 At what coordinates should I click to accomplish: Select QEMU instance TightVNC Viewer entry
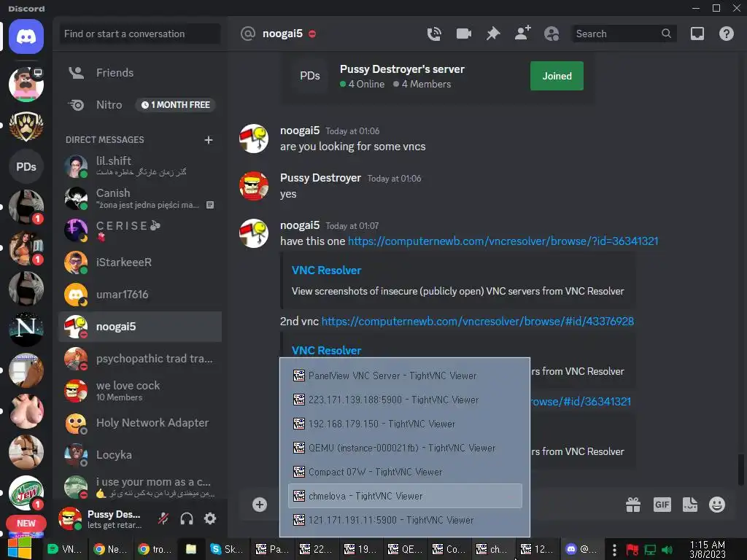405,448
